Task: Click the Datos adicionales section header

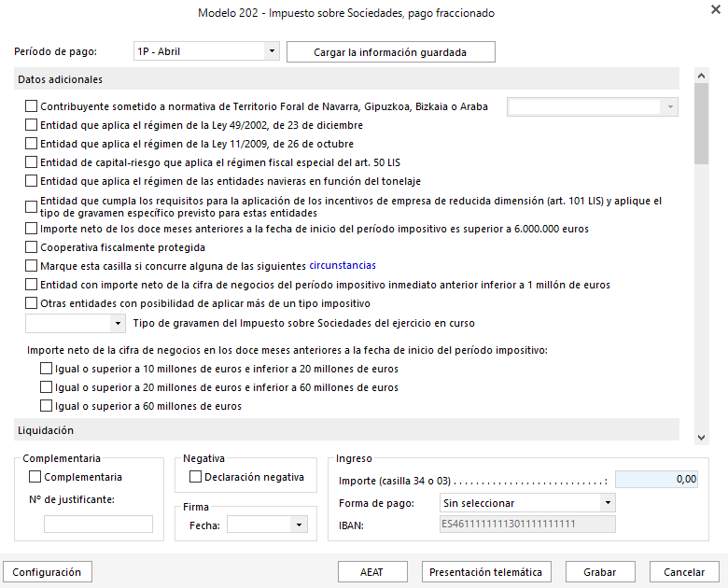Action: coord(346,79)
